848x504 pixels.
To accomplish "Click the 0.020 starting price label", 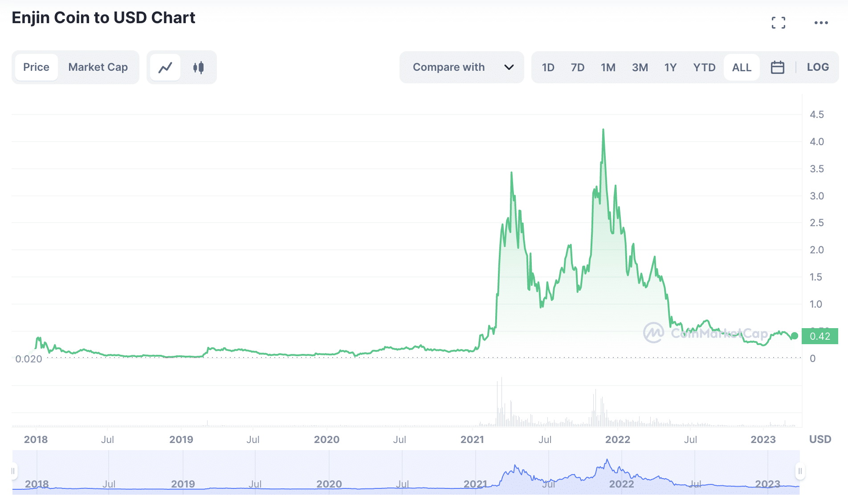I will (x=29, y=359).
